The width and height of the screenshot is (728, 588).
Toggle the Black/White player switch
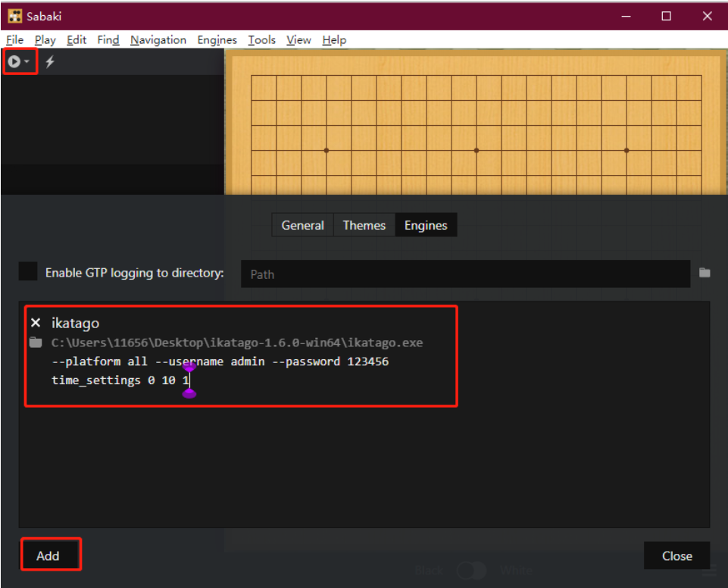click(x=471, y=571)
